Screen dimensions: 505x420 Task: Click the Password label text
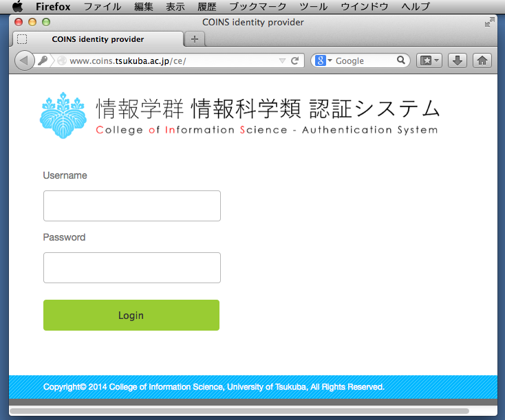(x=64, y=237)
